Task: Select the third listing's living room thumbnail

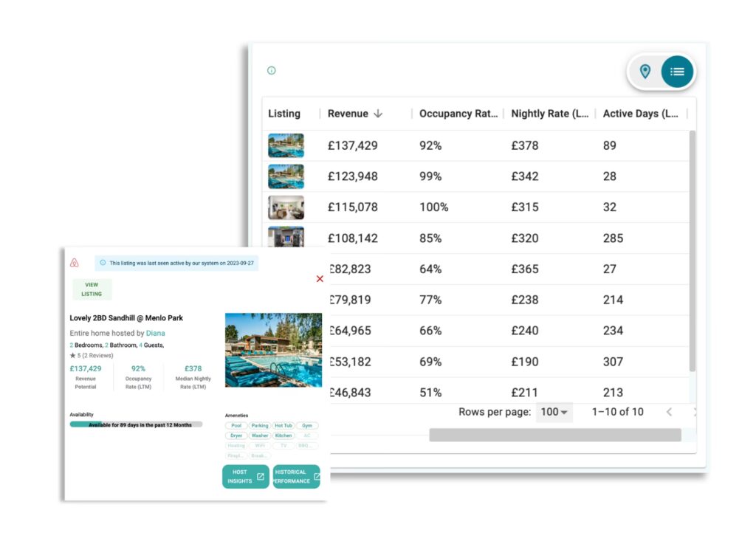Action: pos(286,207)
